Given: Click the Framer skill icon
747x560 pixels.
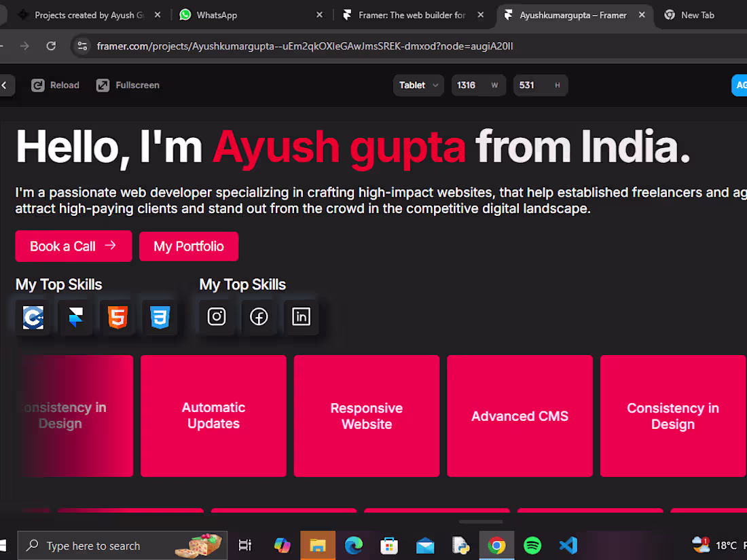Looking at the screenshot, I should (x=75, y=317).
